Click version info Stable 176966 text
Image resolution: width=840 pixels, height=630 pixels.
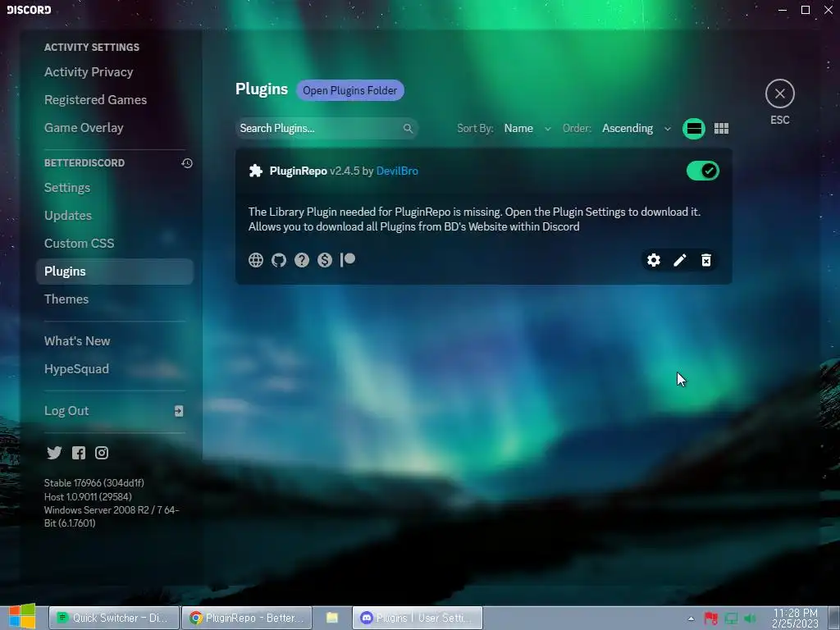pos(94,482)
